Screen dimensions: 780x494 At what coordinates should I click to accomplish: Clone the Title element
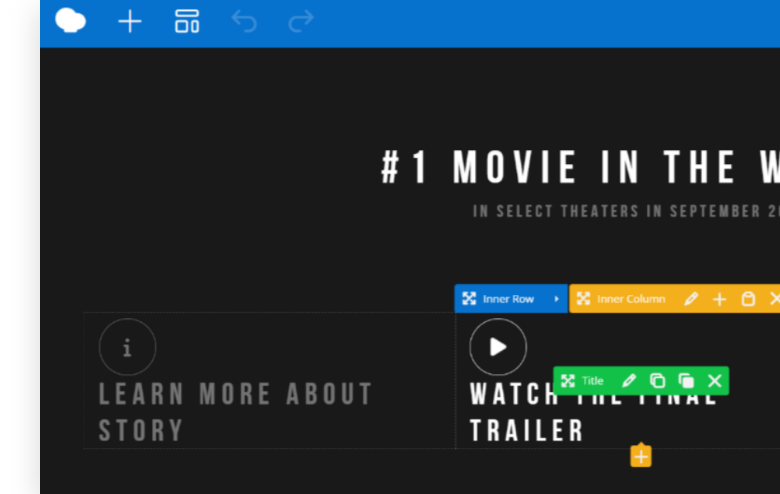[686, 381]
